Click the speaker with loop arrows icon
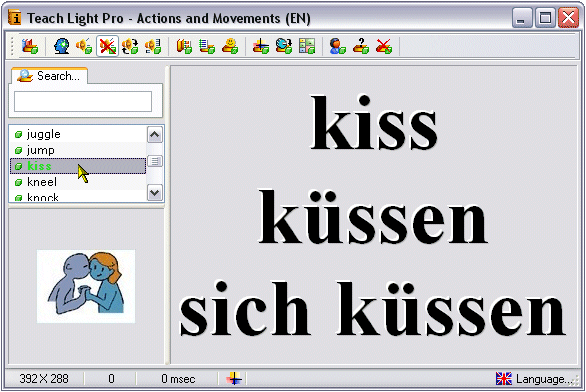 click(130, 46)
